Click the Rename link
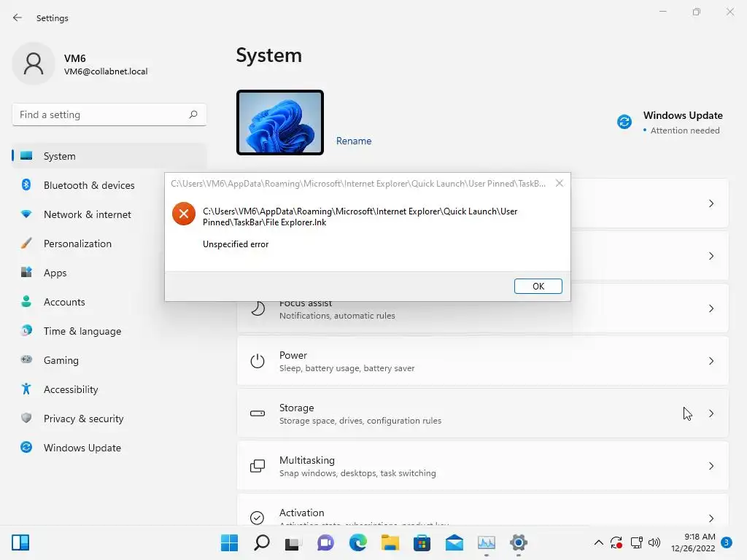This screenshot has height=560, width=747. click(354, 141)
